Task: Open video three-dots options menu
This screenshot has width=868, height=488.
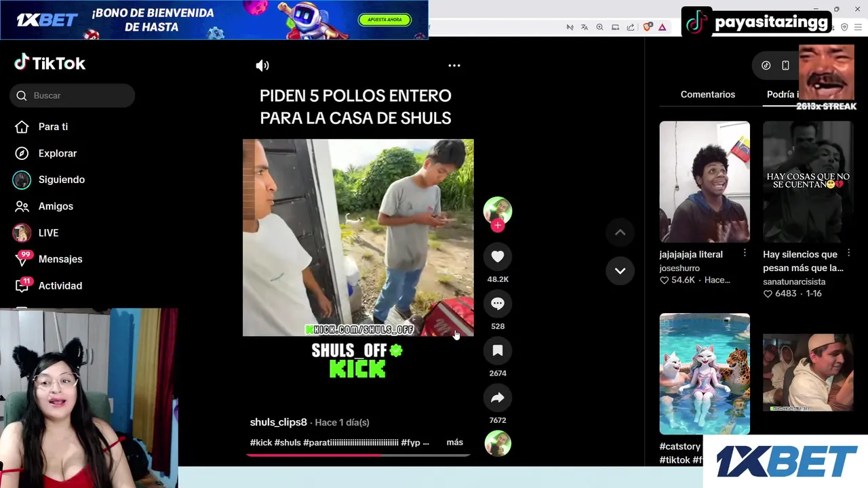Action: (454, 66)
